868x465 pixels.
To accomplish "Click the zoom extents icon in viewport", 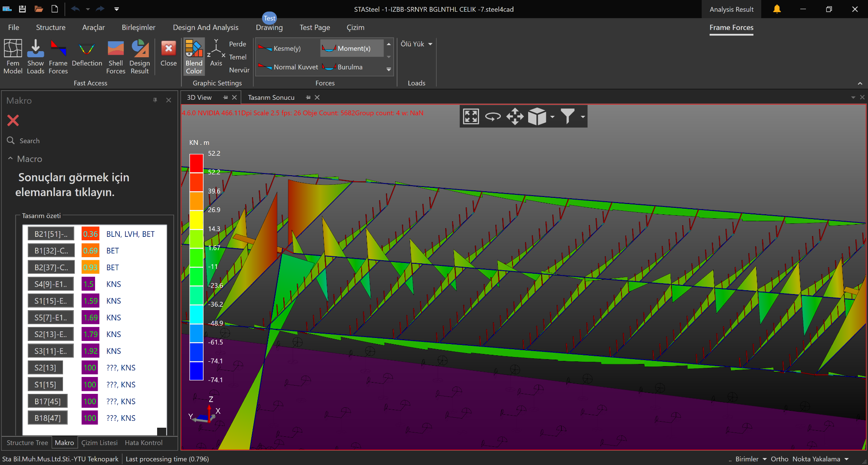I will click(471, 117).
